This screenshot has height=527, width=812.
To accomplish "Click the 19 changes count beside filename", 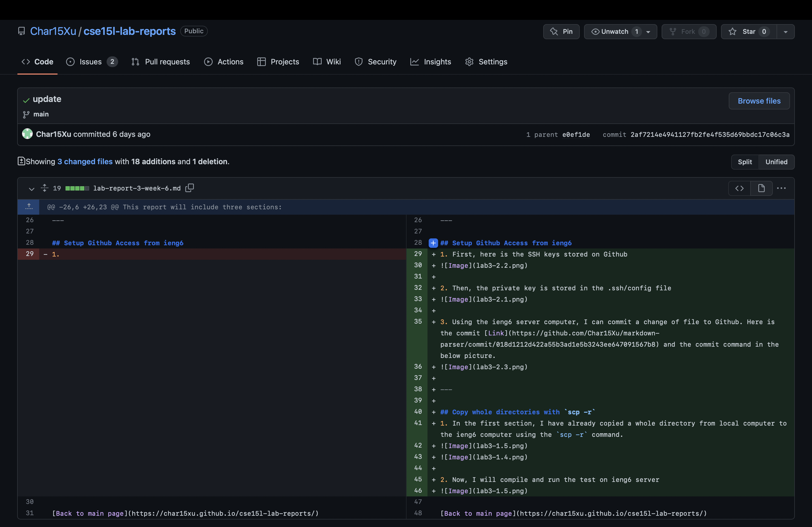I will [57, 188].
